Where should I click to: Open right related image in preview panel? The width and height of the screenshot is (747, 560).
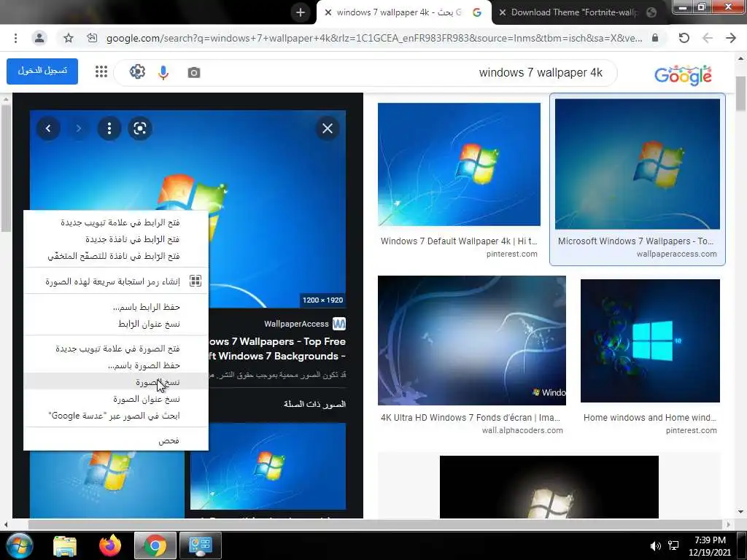coord(268,466)
